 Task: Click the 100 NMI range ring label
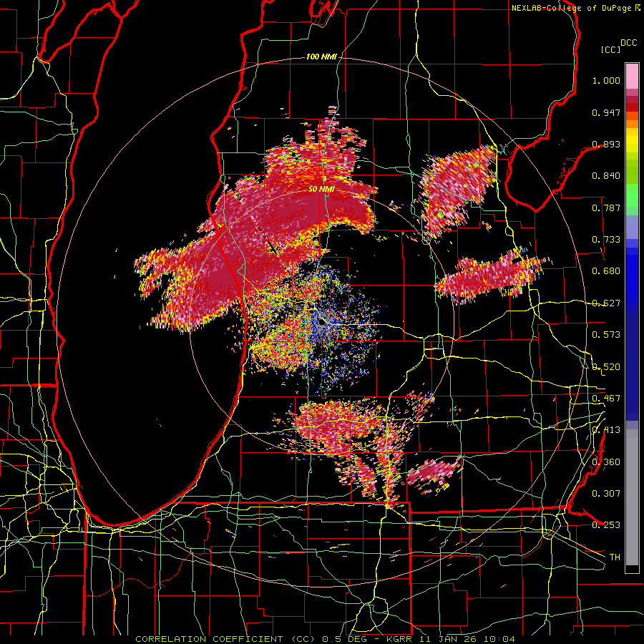[x=321, y=57]
